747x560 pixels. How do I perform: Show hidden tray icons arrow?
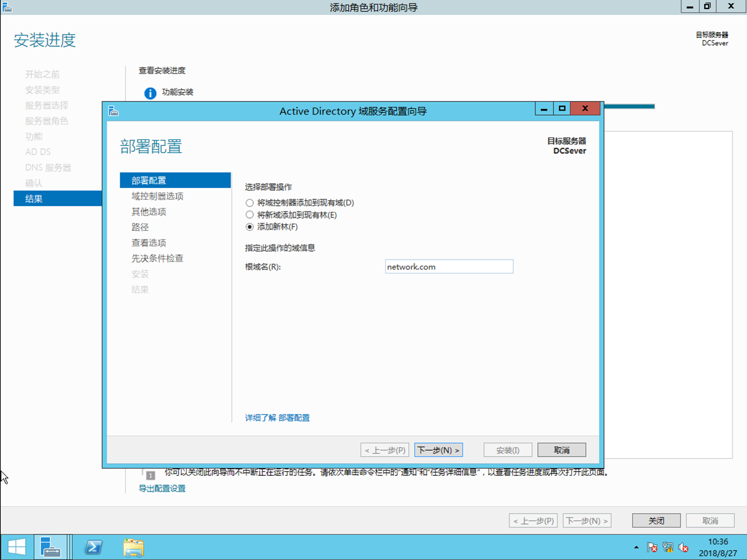point(636,547)
